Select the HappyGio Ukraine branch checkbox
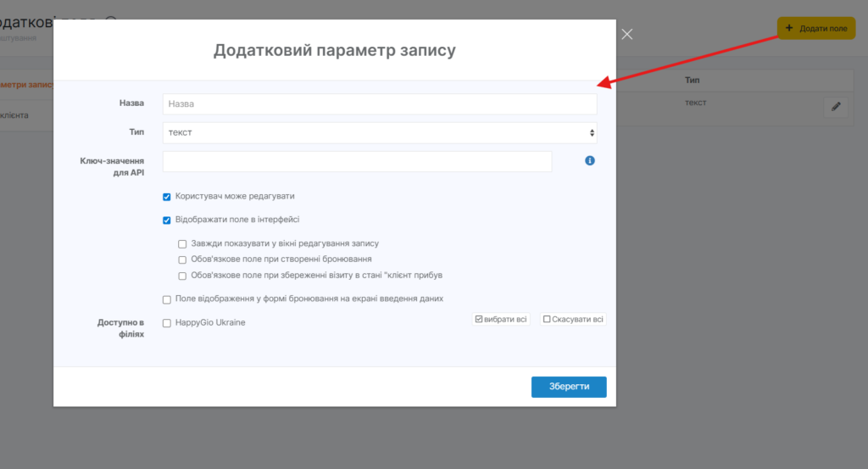Viewport: 868px width, 469px height. click(167, 323)
